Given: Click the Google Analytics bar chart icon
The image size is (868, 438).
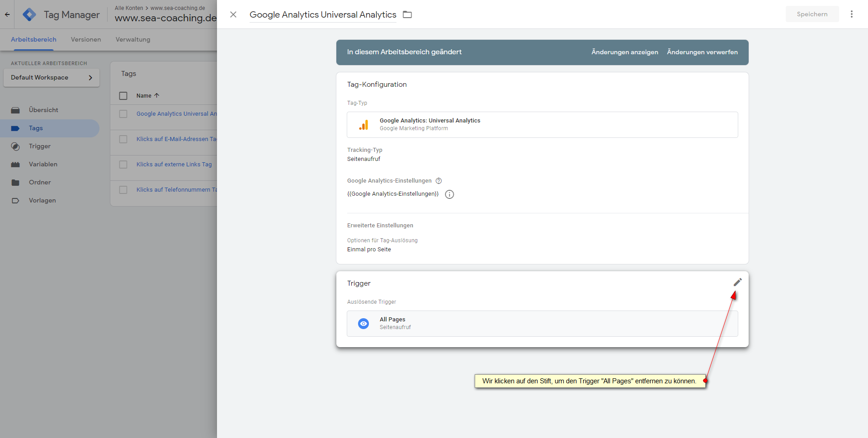Looking at the screenshot, I should point(363,125).
